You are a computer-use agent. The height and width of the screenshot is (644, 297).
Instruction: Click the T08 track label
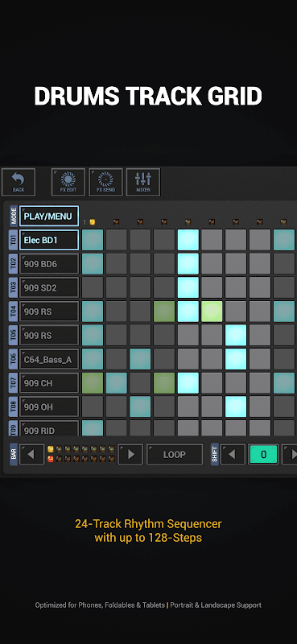point(13,407)
